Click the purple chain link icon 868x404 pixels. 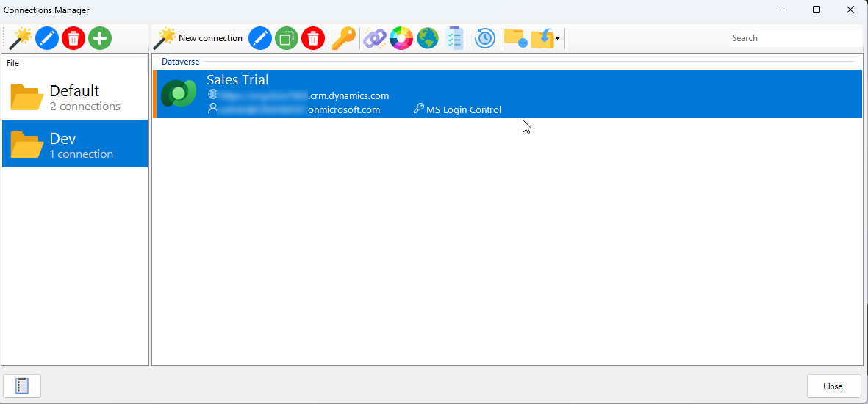pyautogui.click(x=374, y=38)
